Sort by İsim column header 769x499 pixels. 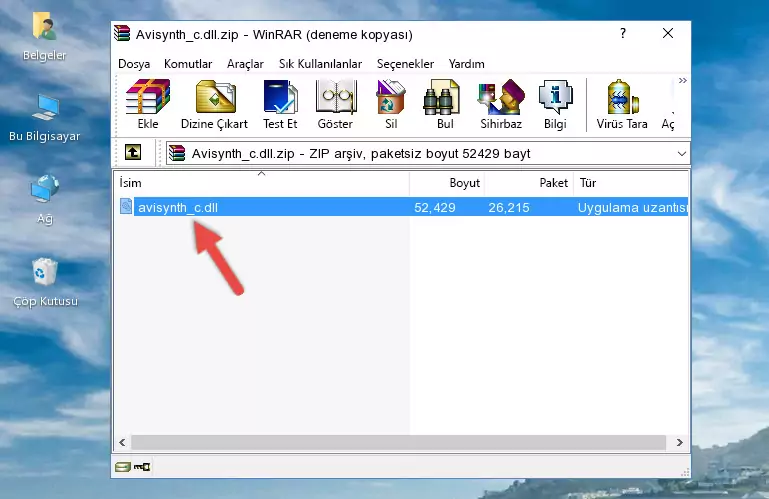coord(262,183)
